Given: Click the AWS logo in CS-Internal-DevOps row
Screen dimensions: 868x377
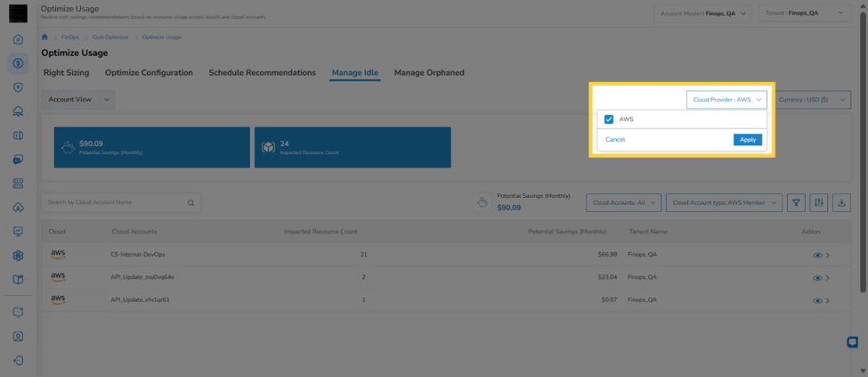Looking at the screenshot, I should click(58, 254).
